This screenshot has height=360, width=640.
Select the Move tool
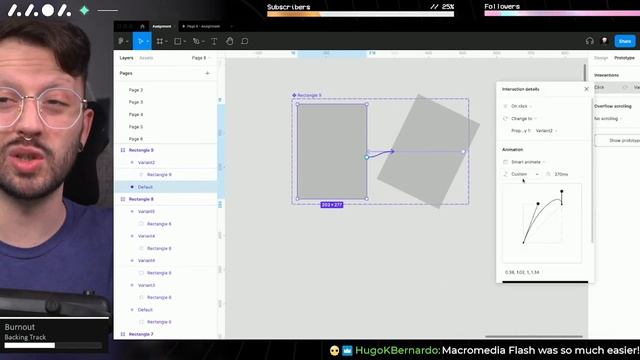[x=140, y=41]
